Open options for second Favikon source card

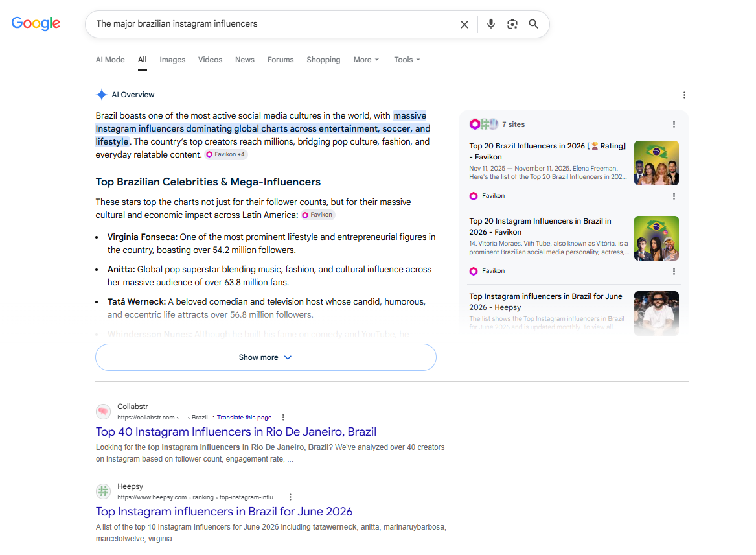[674, 271]
